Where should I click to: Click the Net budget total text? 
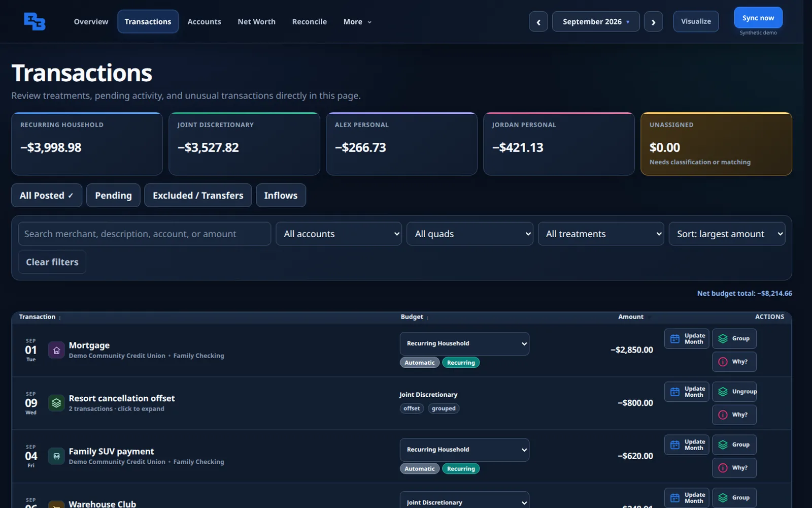click(745, 294)
